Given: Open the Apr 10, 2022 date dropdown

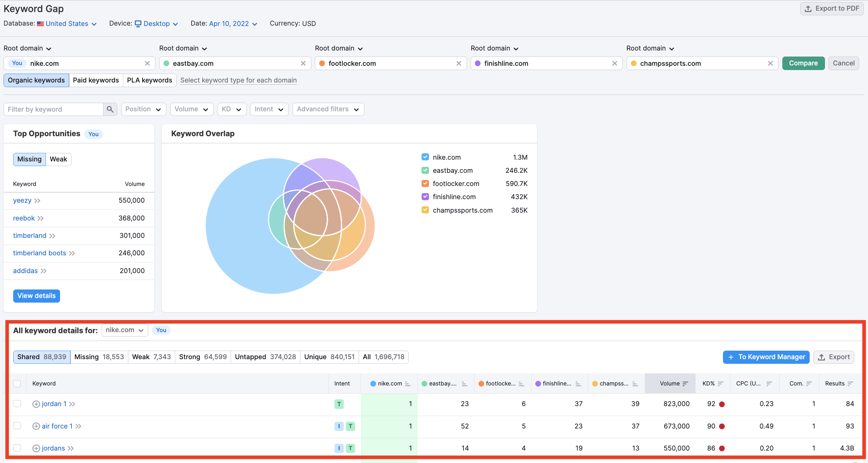Looking at the screenshot, I should [x=233, y=23].
